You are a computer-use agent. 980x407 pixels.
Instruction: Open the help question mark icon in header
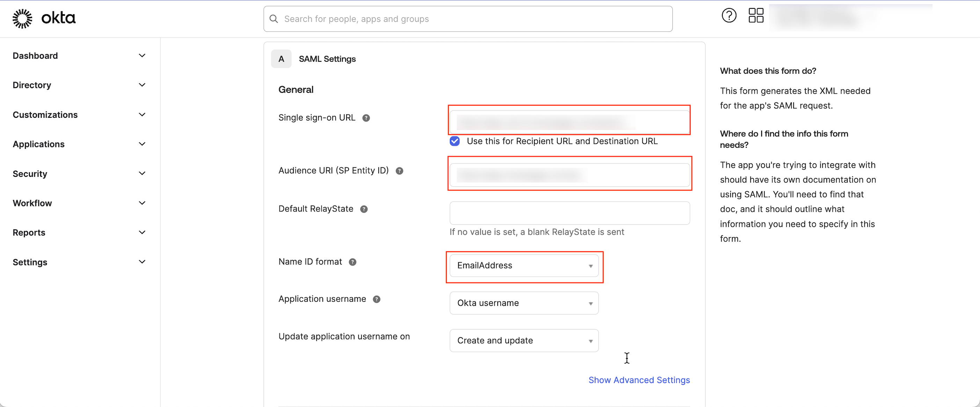729,16
